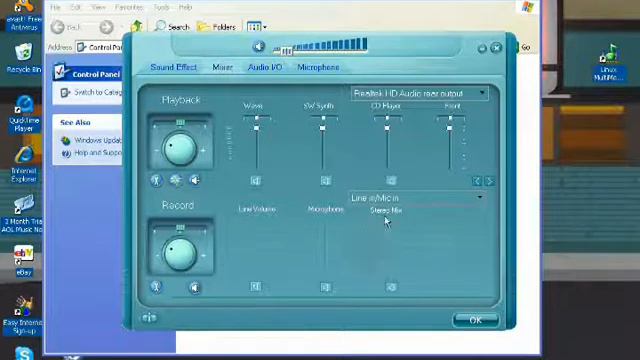Click Record volume knob

tap(180, 254)
